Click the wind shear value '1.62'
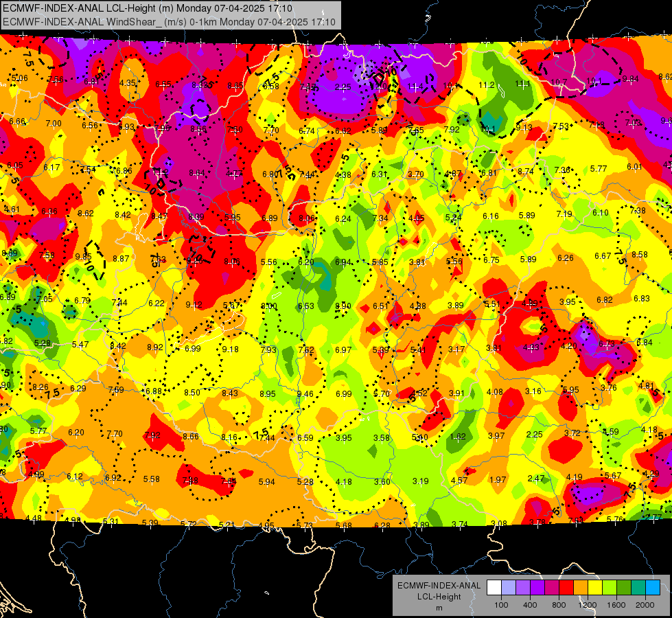 coord(458,437)
